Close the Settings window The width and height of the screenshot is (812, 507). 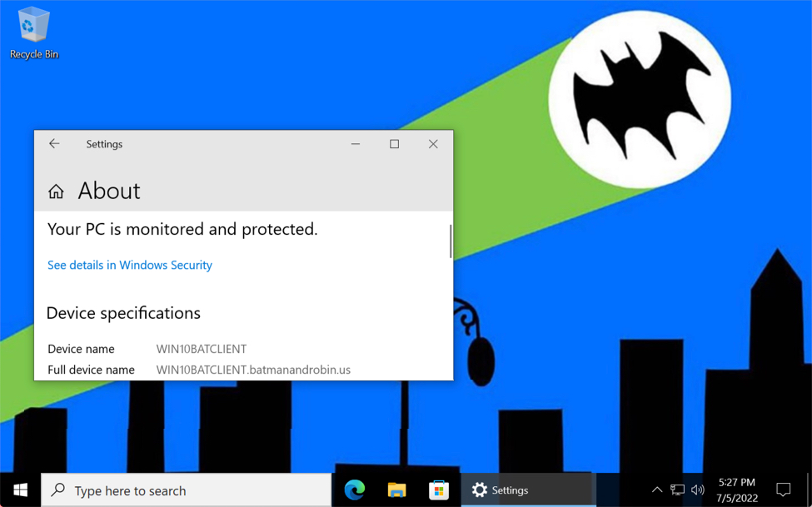coord(433,144)
